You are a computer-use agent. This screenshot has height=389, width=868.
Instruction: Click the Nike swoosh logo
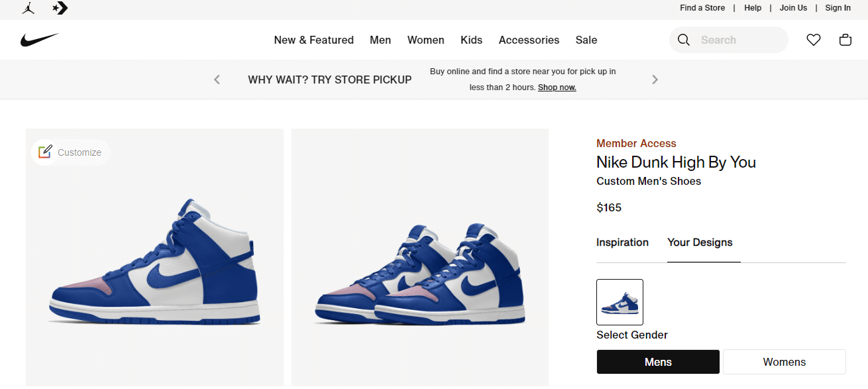pos(40,38)
